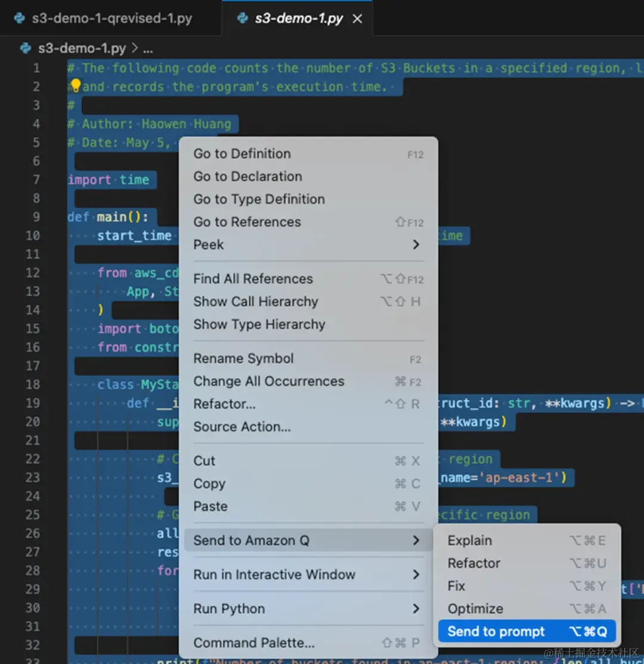Expand Send to Amazon Q submenu
This screenshot has width=644, height=664.
click(x=308, y=541)
